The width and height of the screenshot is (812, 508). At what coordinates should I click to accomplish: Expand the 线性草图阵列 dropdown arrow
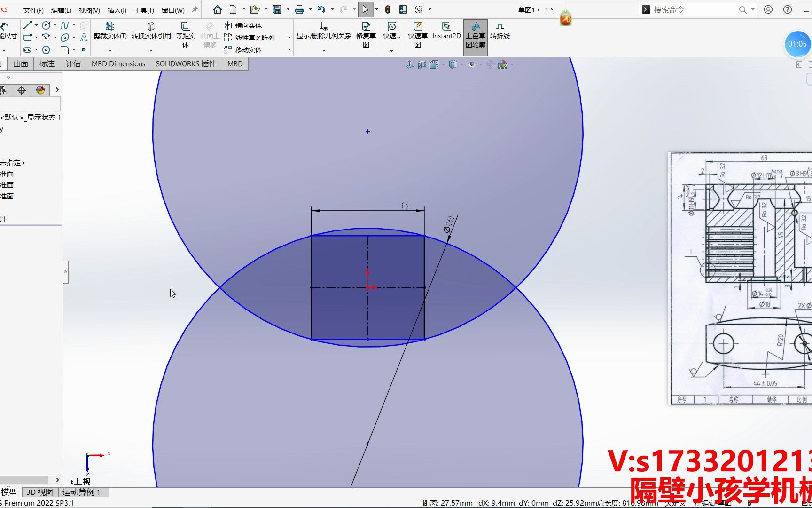[x=289, y=38]
